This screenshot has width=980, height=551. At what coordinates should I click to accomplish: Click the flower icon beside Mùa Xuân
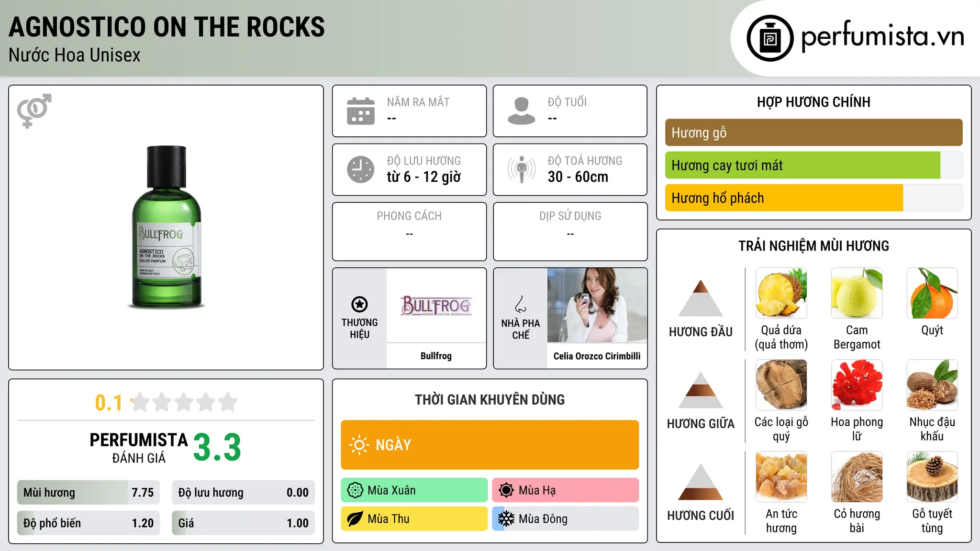355,490
